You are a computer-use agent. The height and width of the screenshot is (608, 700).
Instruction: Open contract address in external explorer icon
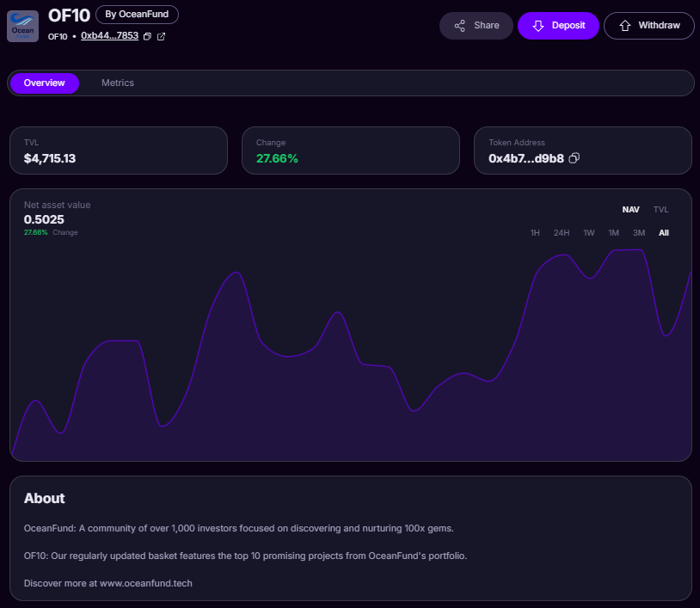[161, 37]
